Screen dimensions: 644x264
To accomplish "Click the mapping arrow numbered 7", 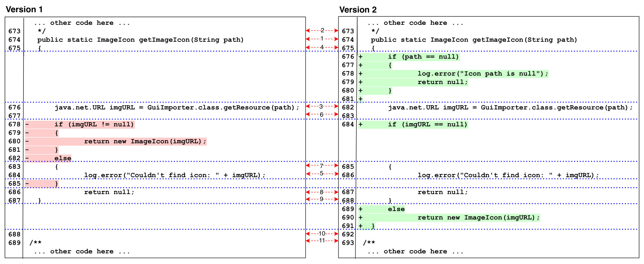I will 322,165.
